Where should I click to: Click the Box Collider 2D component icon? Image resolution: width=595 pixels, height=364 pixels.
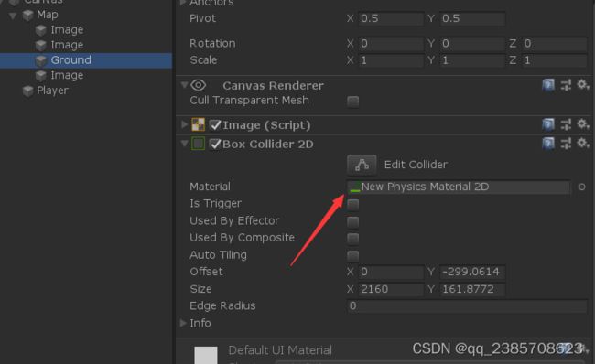click(198, 144)
